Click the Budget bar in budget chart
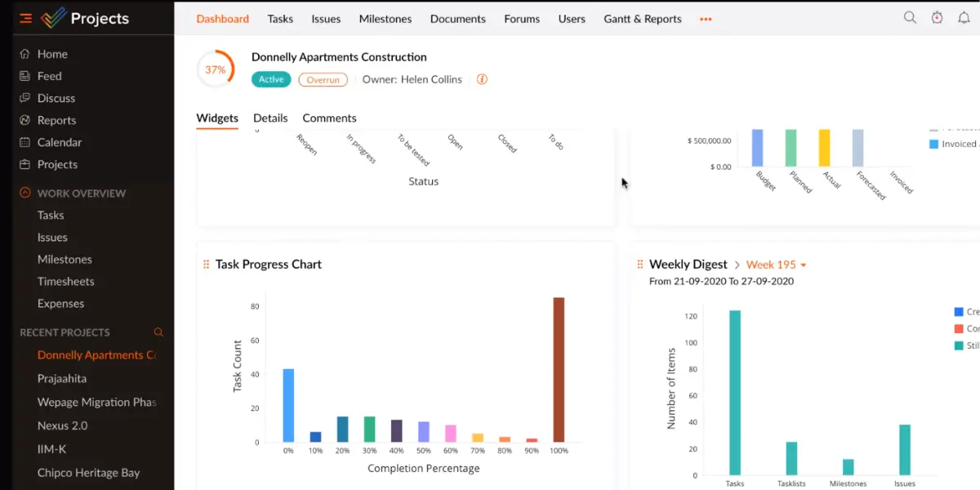 (758, 148)
